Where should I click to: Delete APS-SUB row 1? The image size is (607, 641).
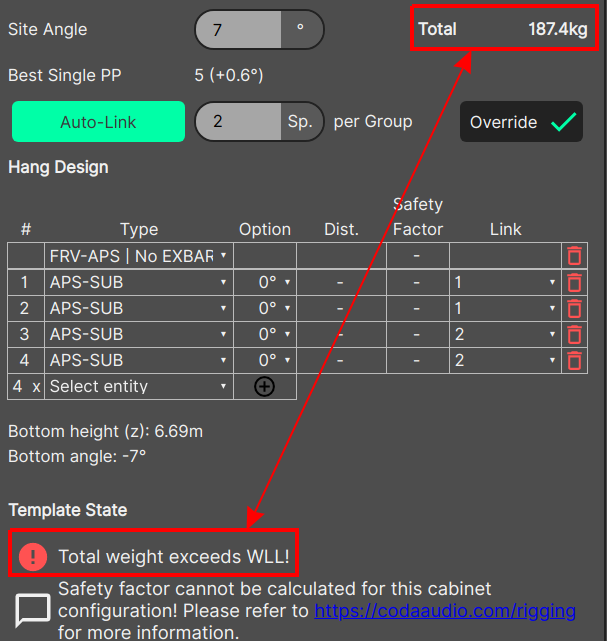[x=574, y=282]
